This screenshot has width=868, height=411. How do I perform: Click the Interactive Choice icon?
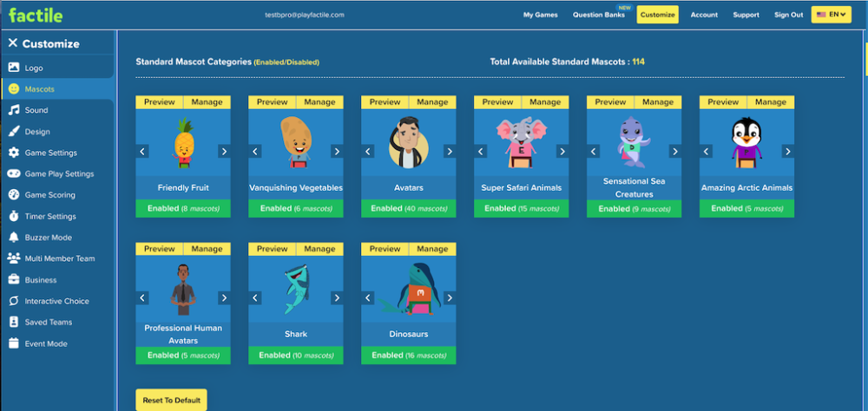pyautogui.click(x=14, y=301)
